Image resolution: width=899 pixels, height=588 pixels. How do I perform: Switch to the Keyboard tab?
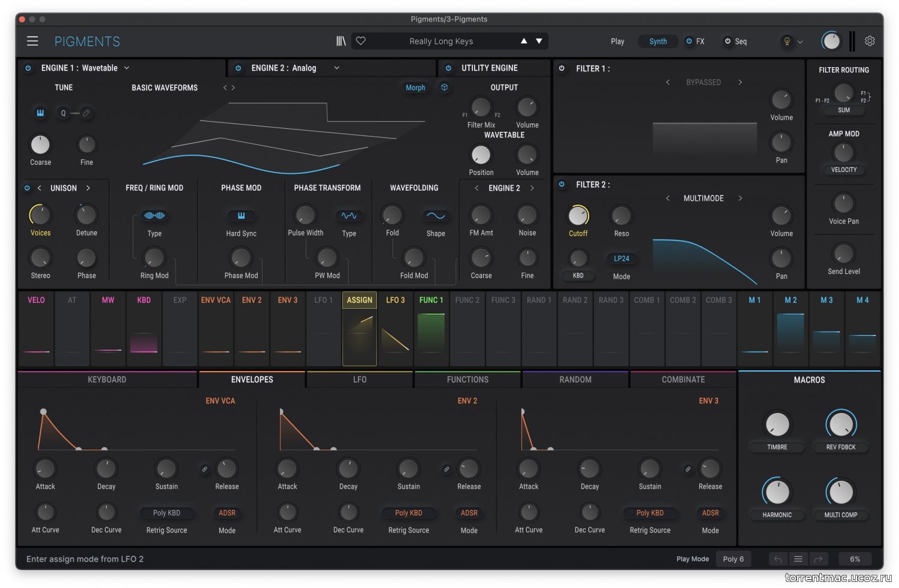point(107,379)
